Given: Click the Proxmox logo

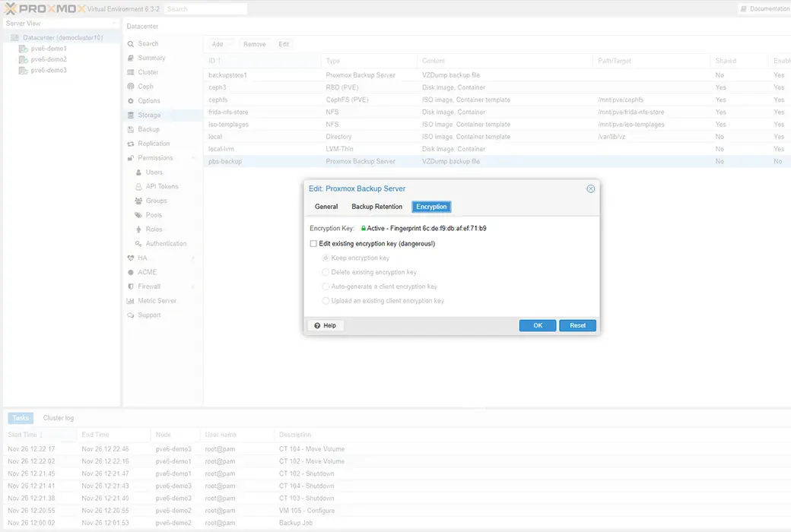Looking at the screenshot, I should (x=44, y=8).
